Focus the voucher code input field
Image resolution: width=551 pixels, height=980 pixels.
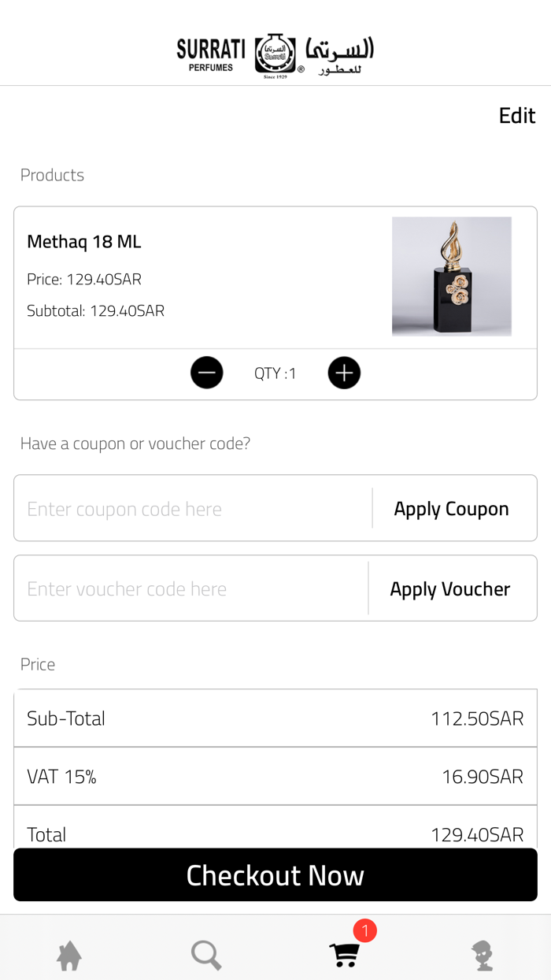[x=191, y=589]
